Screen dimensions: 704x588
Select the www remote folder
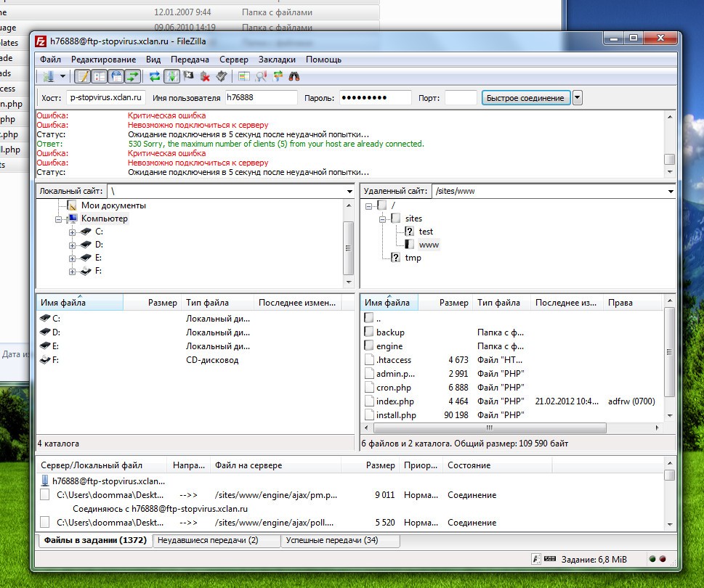tap(429, 245)
